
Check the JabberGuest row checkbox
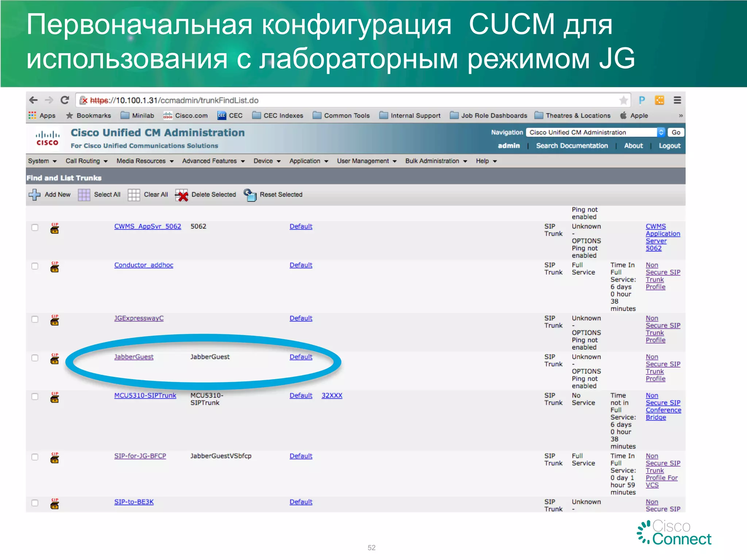pyautogui.click(x=35, y=358)
